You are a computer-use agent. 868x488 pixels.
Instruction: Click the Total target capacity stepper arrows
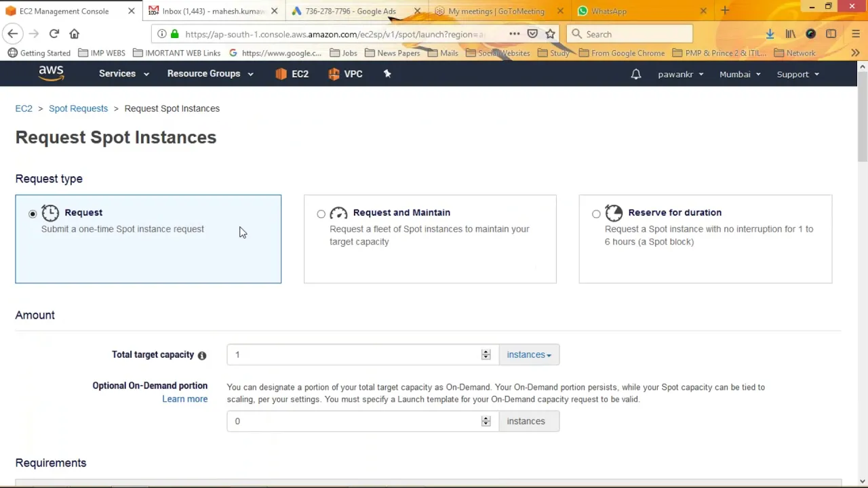pos(486,354)
